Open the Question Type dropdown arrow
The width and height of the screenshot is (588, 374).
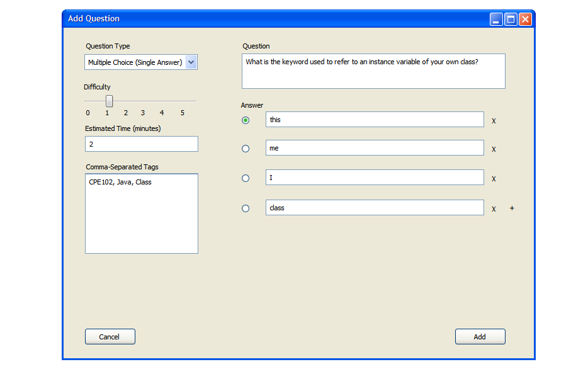coord(191,62)
